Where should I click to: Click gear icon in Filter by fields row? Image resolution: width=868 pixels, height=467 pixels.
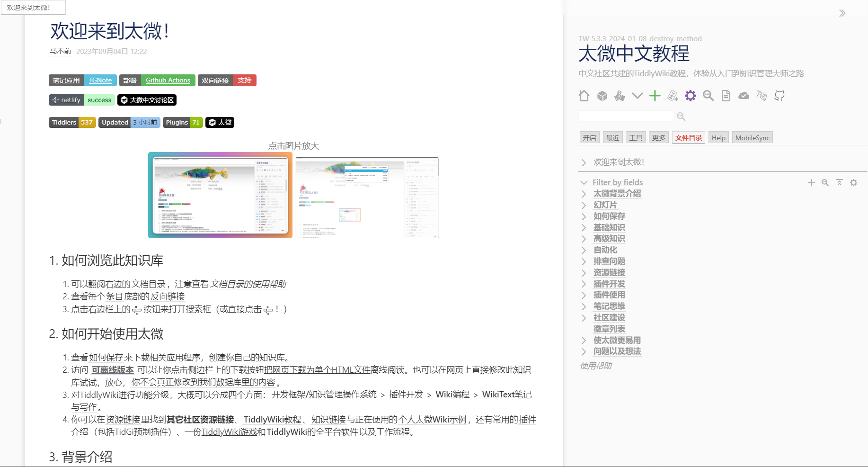(853, 183)
